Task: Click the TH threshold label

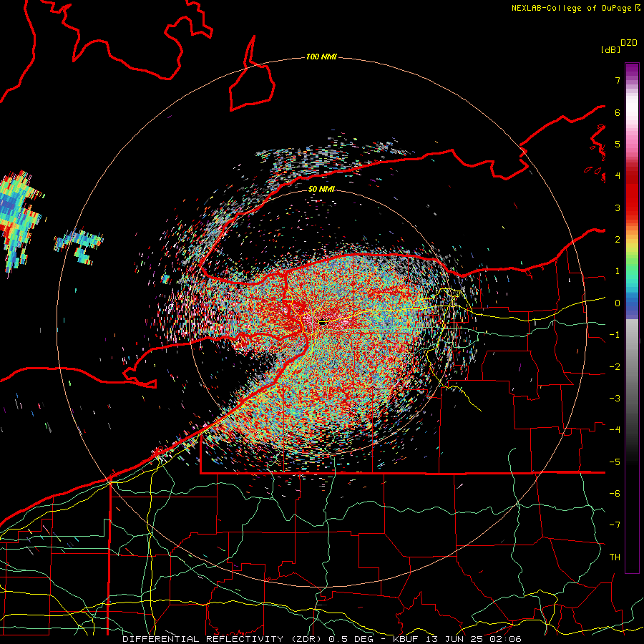Action: pyautogui.click(x=615, y=557)
